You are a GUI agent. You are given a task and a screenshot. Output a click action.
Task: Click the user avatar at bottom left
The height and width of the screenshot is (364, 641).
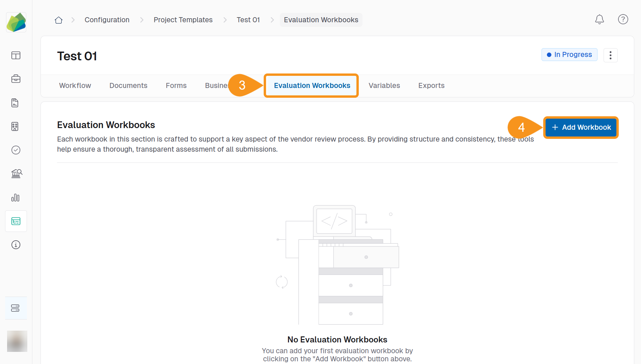(x=17, y=341)
